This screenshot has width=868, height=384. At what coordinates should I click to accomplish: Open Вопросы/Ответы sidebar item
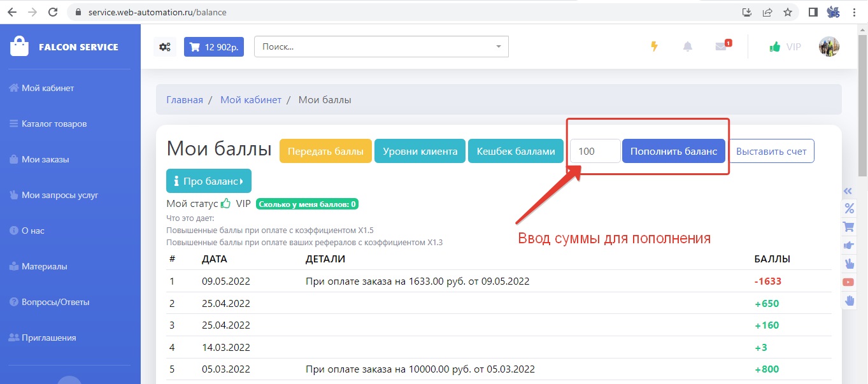[55, 302]
